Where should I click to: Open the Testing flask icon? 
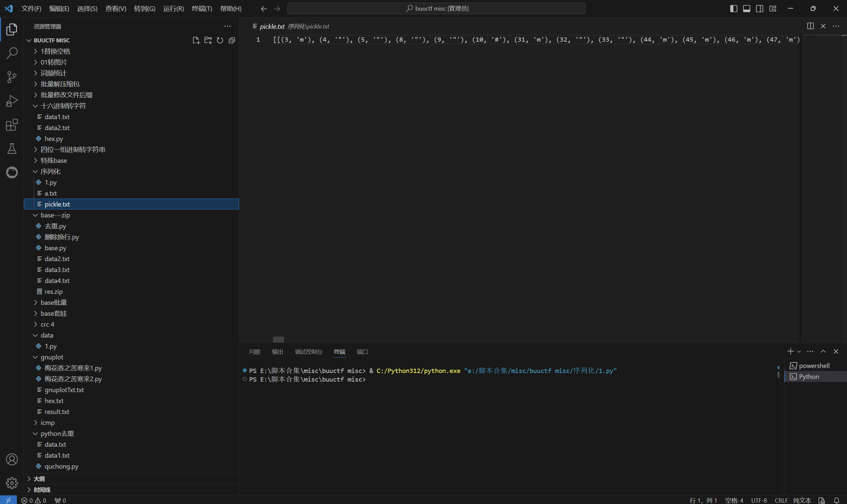coord(12,148)
